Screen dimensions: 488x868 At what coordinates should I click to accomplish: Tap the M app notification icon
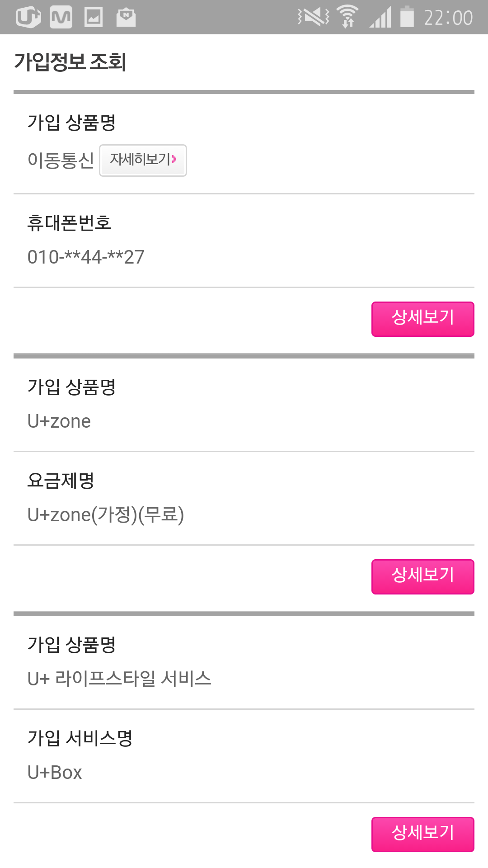click(x=61, y=18)
